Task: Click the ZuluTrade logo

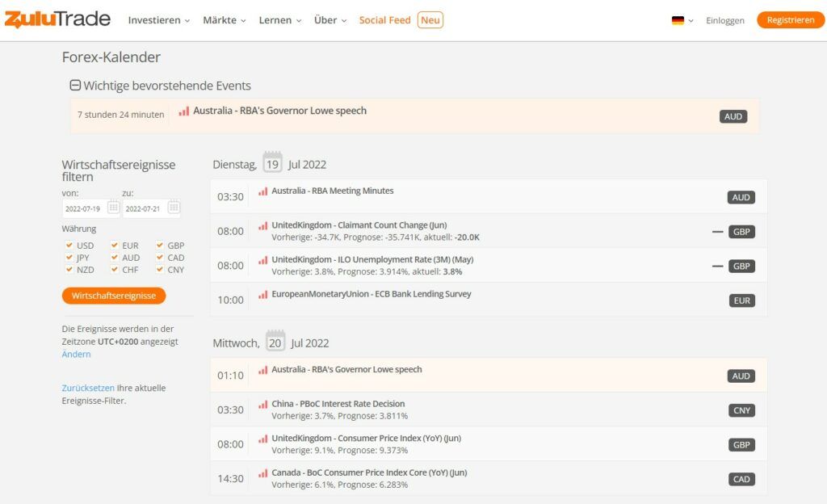Action: pyautogui.click(x=57, y=19)
